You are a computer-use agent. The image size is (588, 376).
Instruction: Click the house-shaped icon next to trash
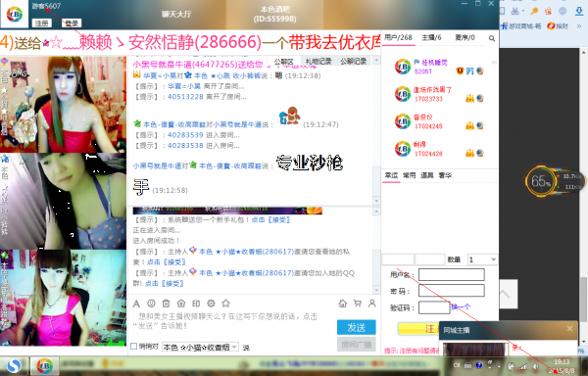pos(181,304)
